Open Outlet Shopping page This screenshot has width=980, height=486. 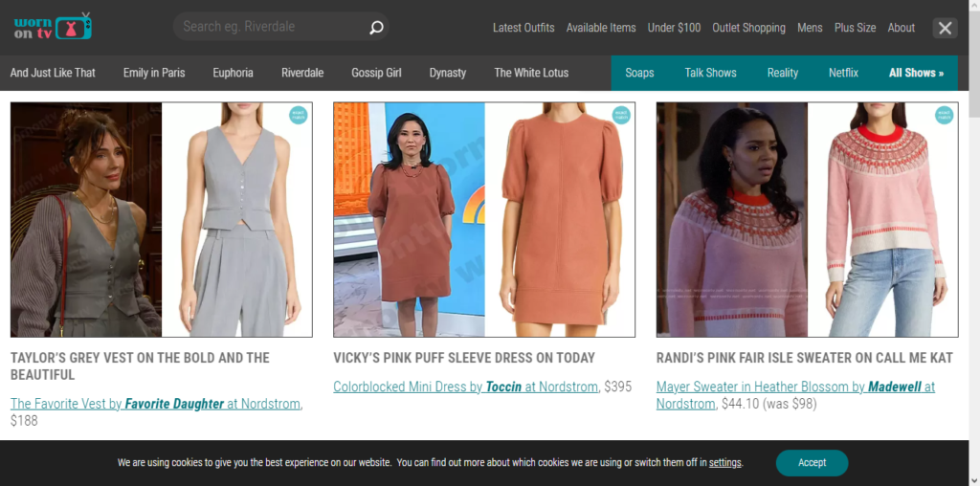point(748,28)
